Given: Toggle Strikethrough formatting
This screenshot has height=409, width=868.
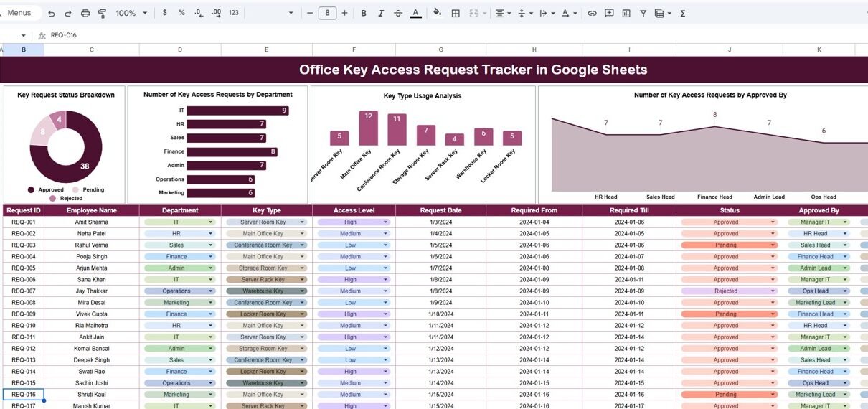Looking at the screenshot, I should click(398, 13).
